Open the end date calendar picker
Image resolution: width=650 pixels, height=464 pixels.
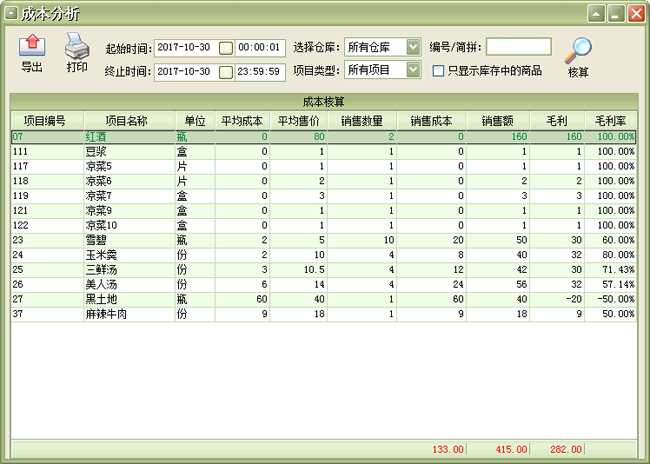[x=226, y=71]
